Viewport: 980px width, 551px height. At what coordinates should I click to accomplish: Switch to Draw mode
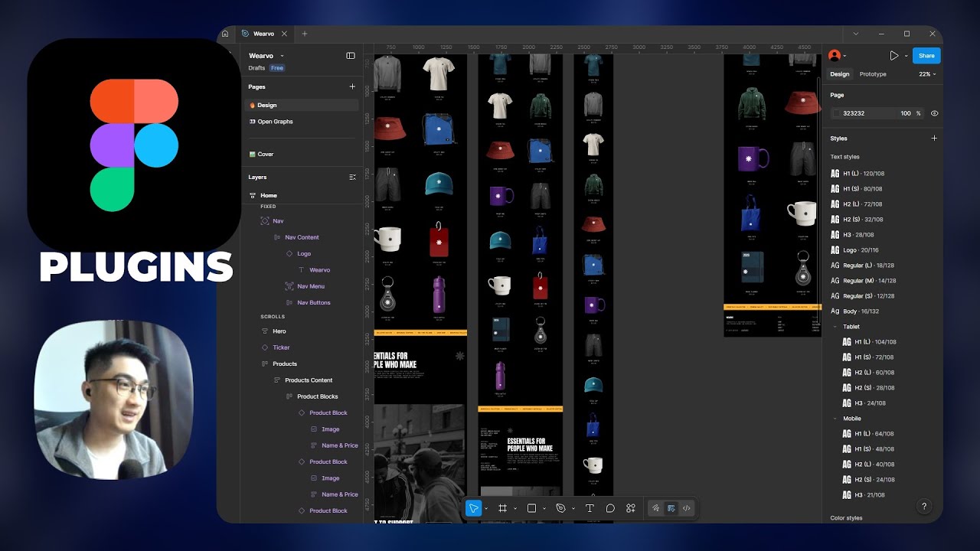[x=655, y=508]
